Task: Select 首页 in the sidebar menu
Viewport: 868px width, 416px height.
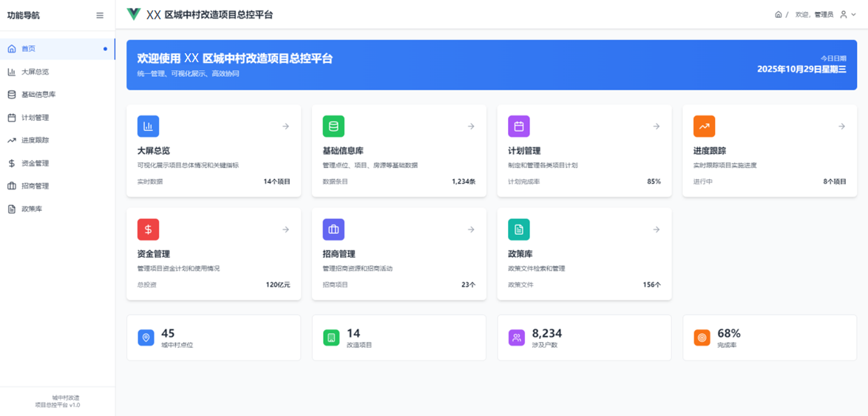Action: click(28, 49)
